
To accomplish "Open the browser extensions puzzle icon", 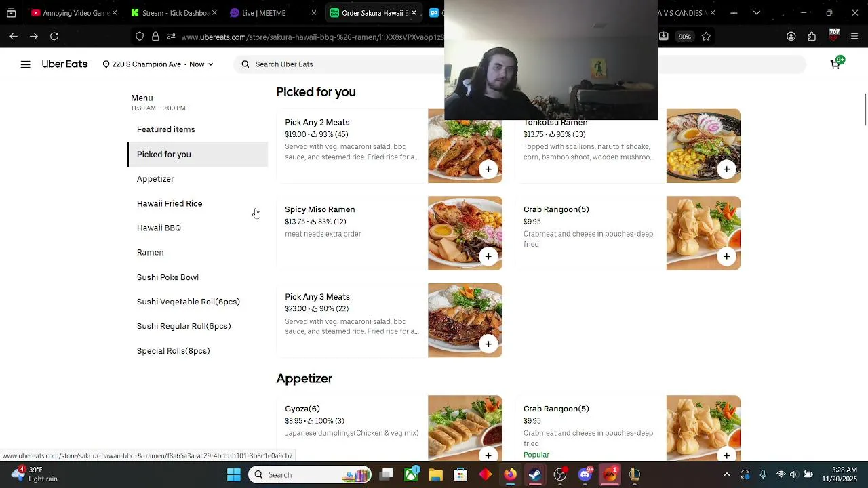I will click(x=812, y=37).
